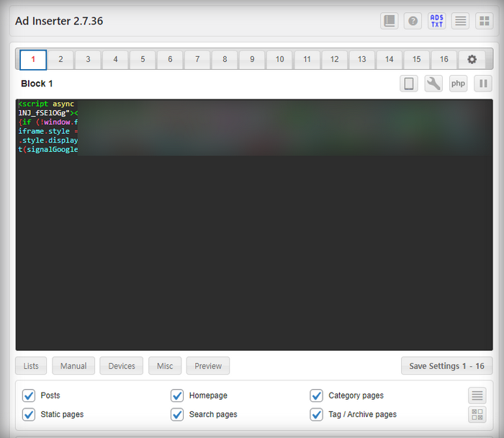Switch to block tab 14
Image resolution: width=504 pixels, height=438 pixels.
(390, 60)
